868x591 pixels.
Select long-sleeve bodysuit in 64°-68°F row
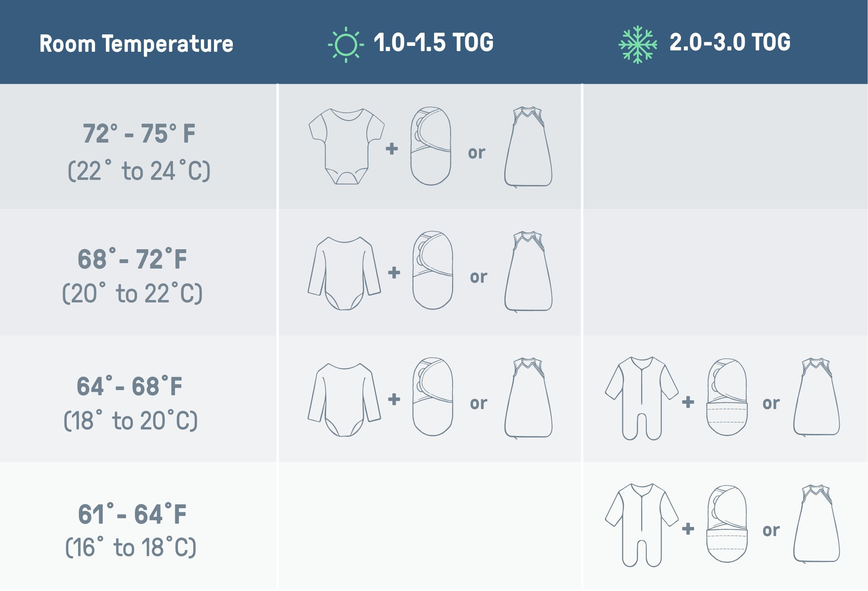point(344,400)
